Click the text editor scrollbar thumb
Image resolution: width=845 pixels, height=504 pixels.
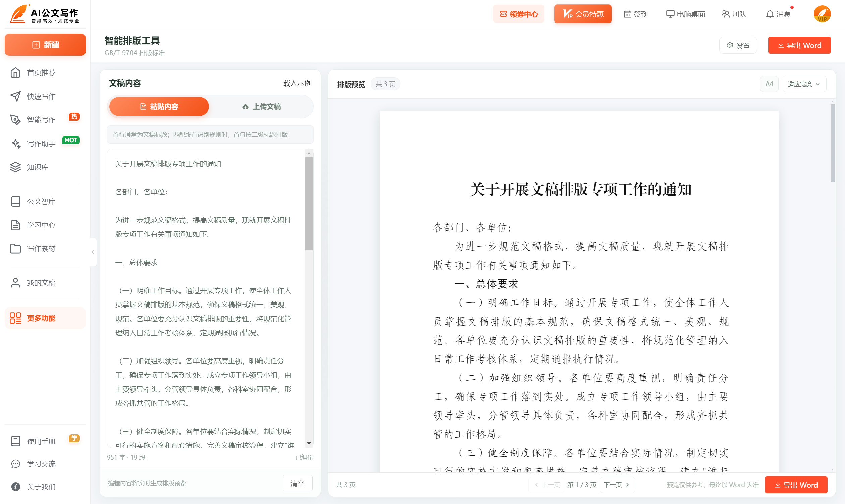coord(309,204)
